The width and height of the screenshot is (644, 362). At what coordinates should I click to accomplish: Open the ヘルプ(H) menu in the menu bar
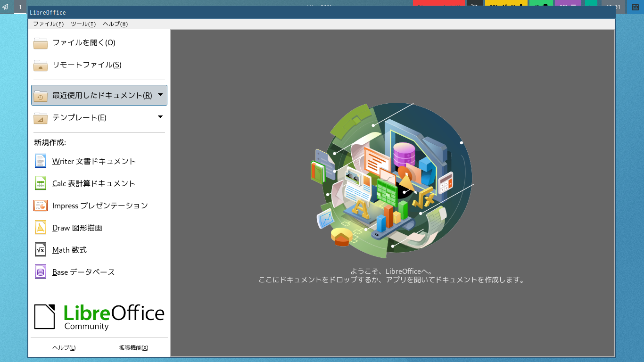click(115, 24)
